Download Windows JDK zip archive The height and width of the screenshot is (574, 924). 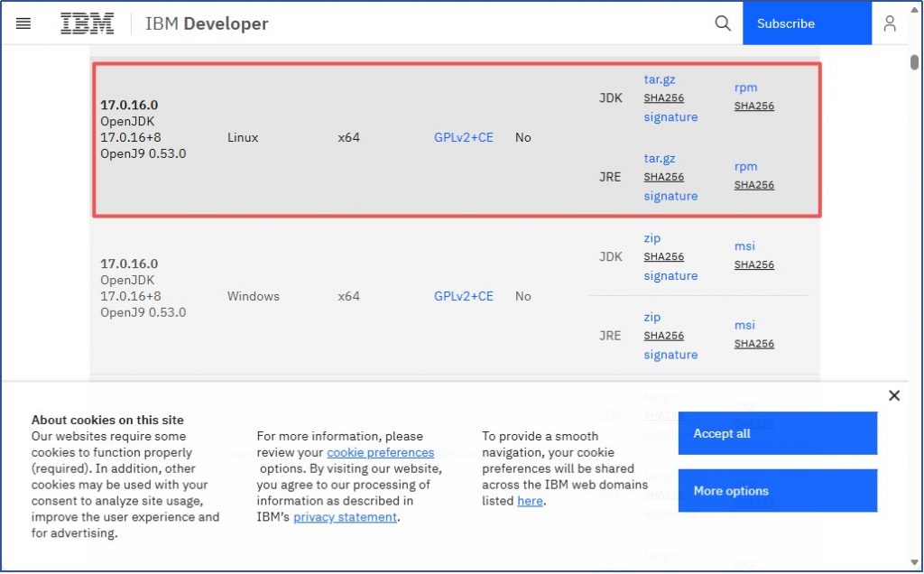point(652,238)
